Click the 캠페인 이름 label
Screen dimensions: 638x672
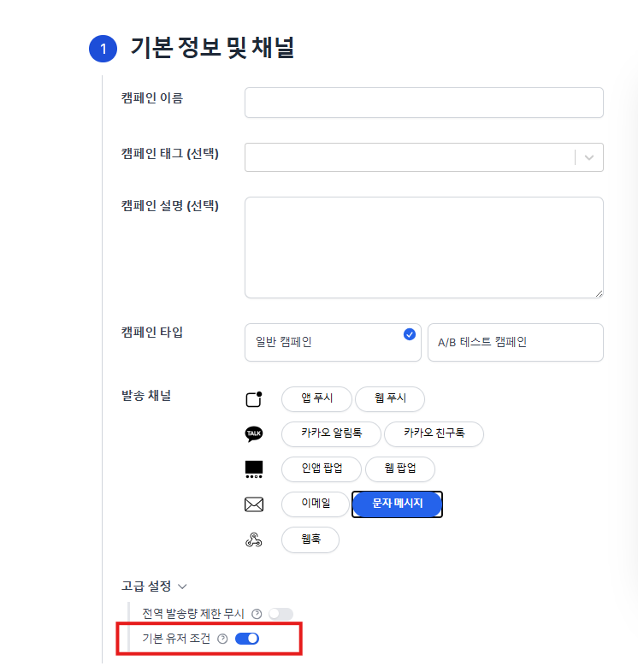click(x=152, y=98)
